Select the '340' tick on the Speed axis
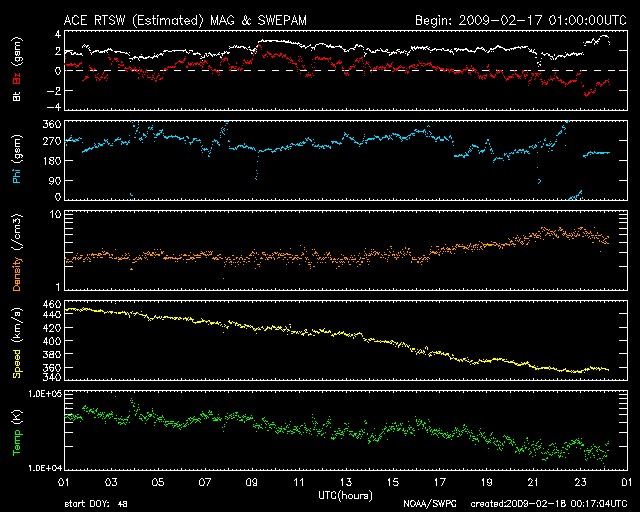Screen dimensions: 640x512 tap(52, 377)
